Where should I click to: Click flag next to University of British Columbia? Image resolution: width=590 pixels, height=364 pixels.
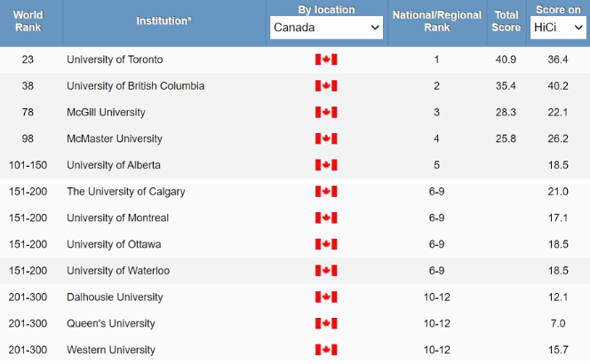326,86
